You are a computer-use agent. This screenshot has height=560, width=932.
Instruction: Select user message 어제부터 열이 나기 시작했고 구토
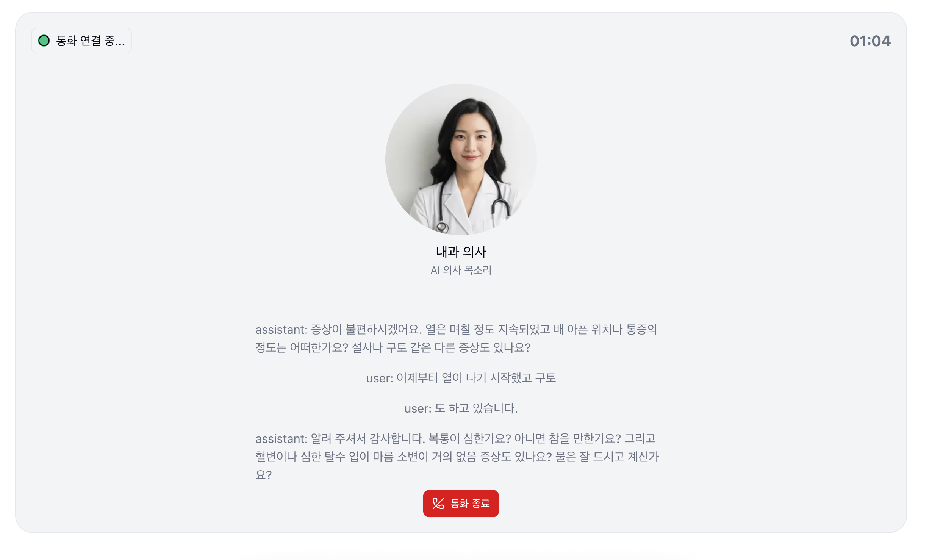tap(461, 378)
